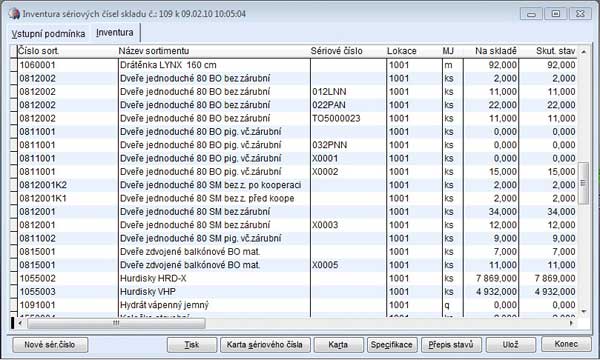Select serial number X0003 cell
The width and height of the screenshot is (600, 360).
[348, 225]
